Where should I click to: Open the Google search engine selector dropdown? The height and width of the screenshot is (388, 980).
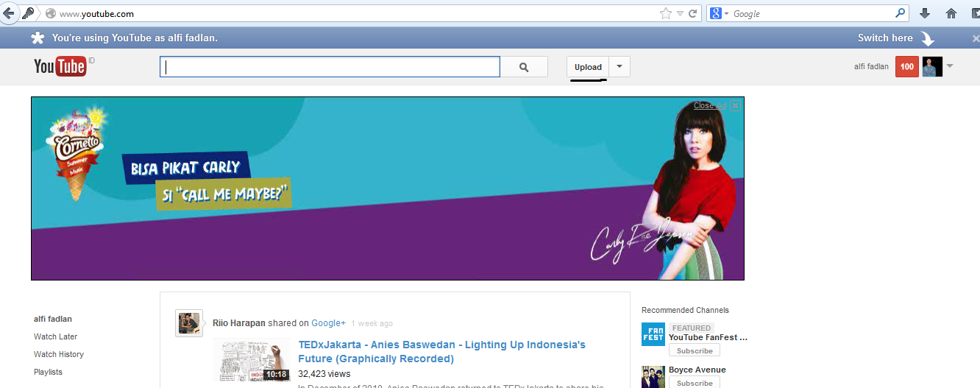(x=720, y=13)
